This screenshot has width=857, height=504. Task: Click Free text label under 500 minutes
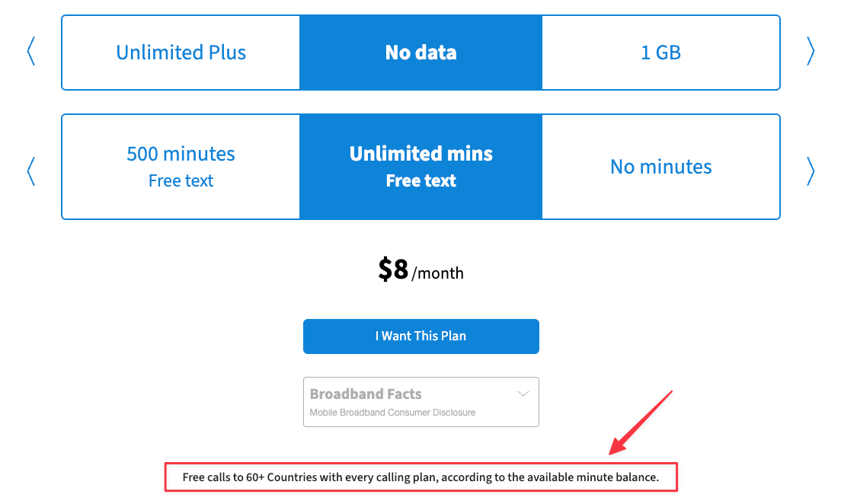tap(181, 181)
